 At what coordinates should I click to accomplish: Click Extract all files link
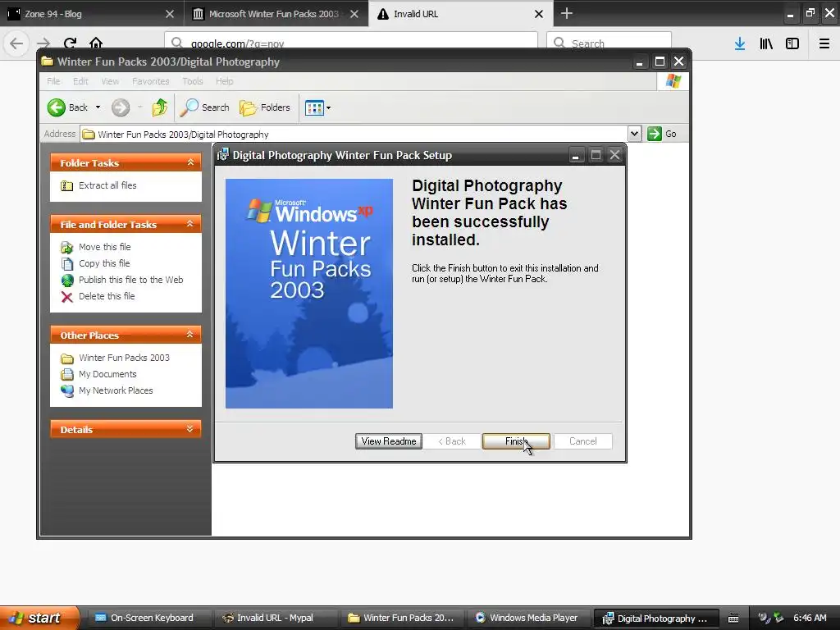(x=107, y=185)
